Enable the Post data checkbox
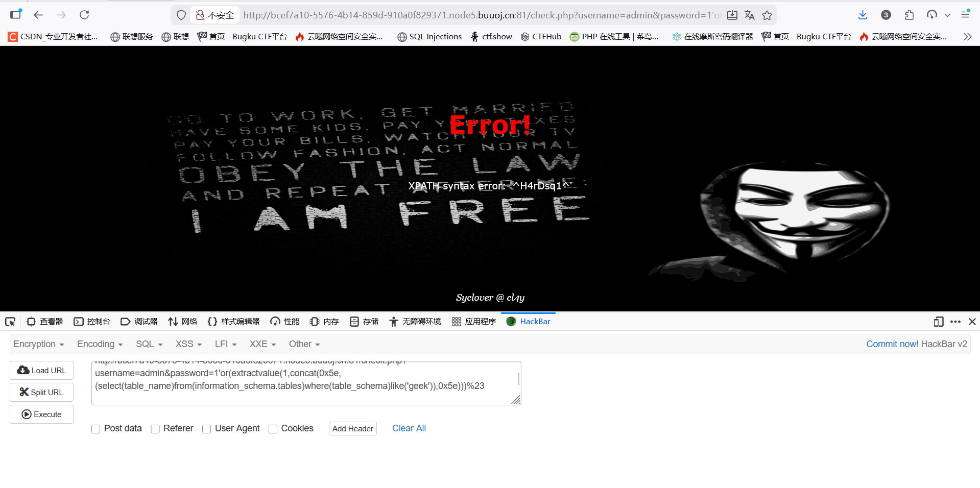The height and width of the screenshot is (488, 980). [95, 429]
